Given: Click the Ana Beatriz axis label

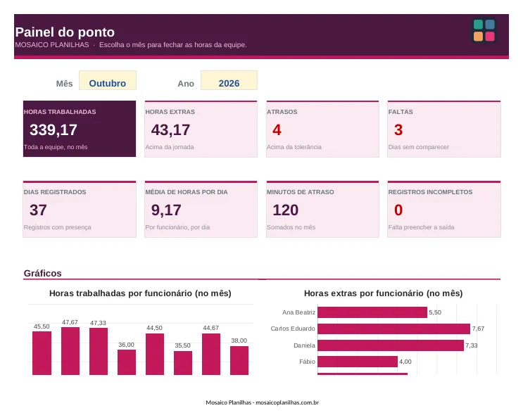Looking at the screenshot, I should pos(298,312).
